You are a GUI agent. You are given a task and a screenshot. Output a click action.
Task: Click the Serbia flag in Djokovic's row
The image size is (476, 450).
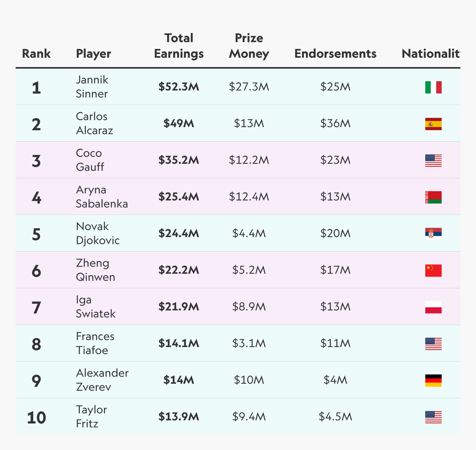click(433, 234)
